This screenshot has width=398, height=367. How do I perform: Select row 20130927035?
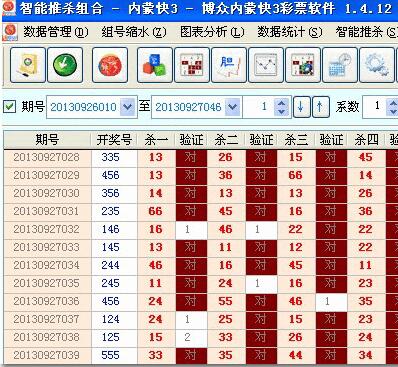click(201, 283)
